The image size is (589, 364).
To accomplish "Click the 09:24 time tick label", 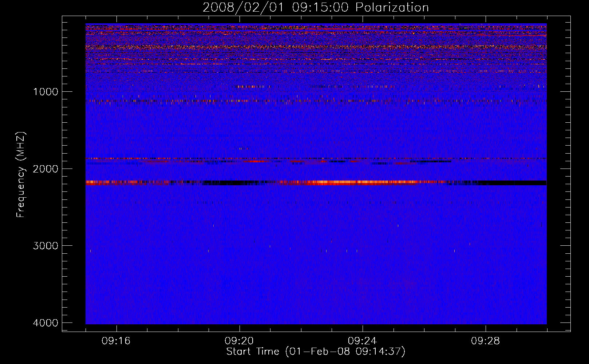I will (x=362, y=341).
